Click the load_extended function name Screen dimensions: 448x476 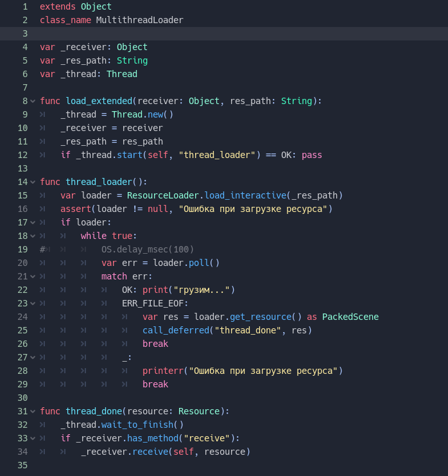(99, 101)
